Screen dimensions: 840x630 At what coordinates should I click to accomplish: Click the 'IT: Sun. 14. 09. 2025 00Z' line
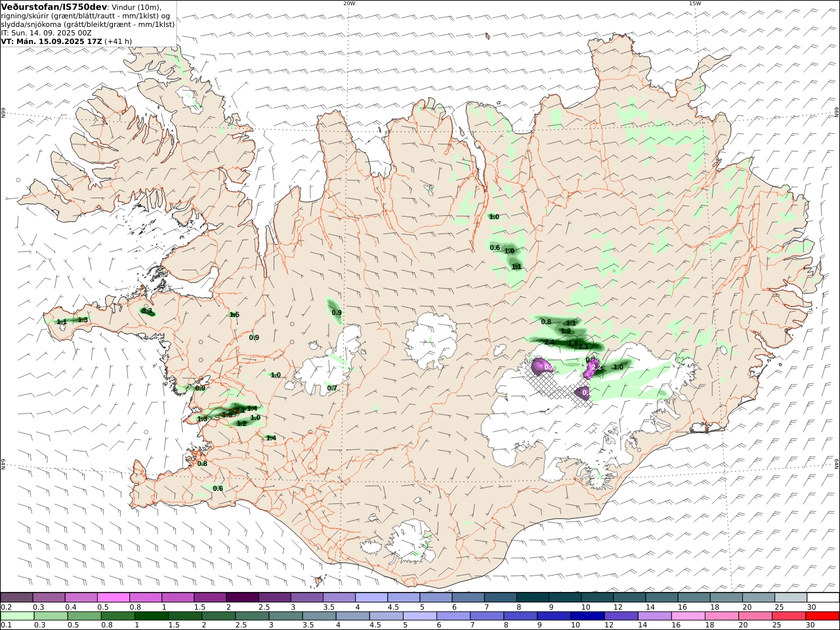[x=47, y=33]
